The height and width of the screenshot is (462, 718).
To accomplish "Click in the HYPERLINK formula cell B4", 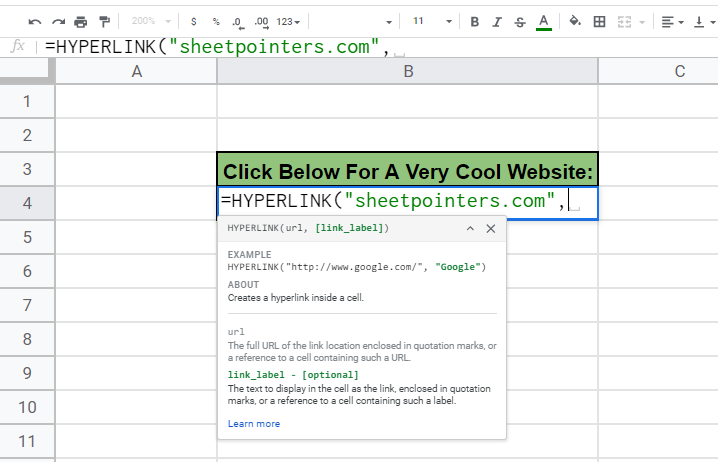I will coord(408,203).
